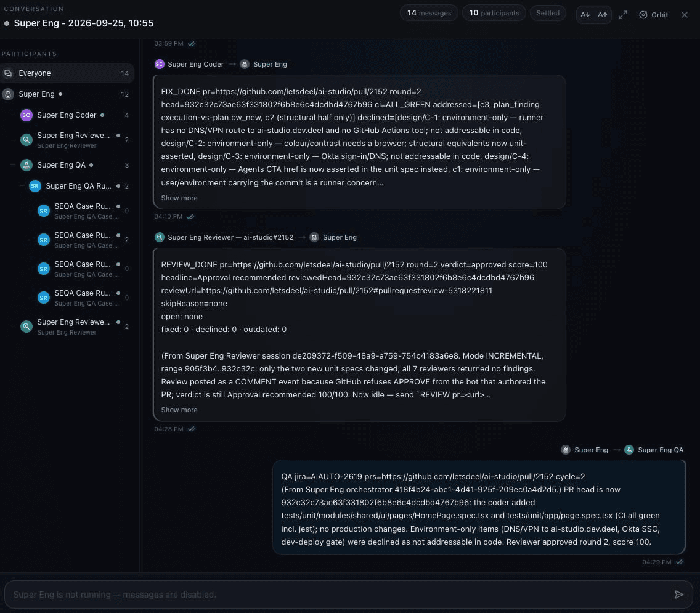The height and width of the screenshot is (613, 700).
Task: Click the 10 participants chip
Action: (x=494, y=13)
